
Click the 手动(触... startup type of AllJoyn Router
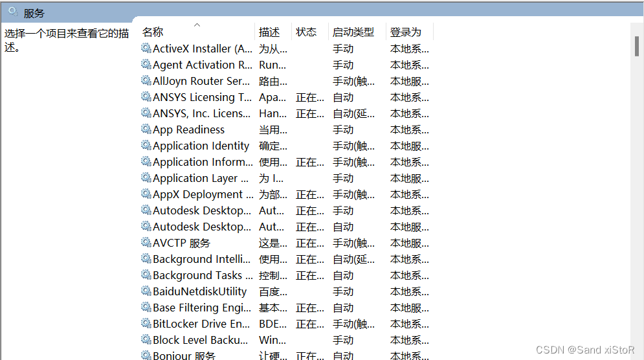(x=353, y=82)
